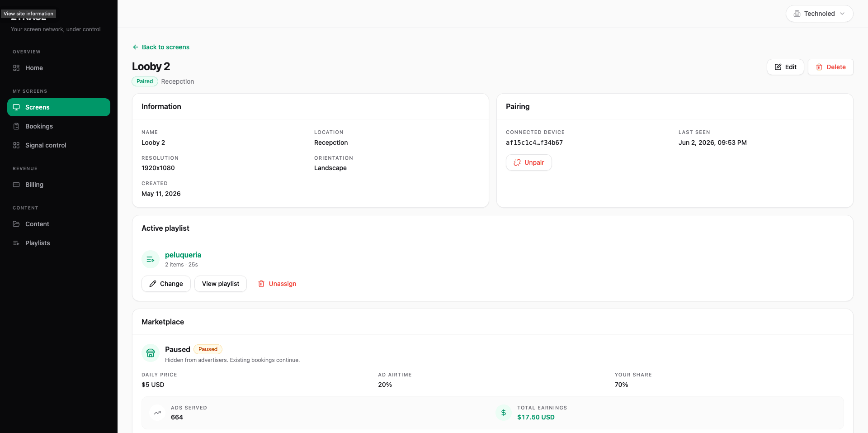Click the trash icon on Delete button
The width and height of the screenshot is (868, 433).
(x=819, y=67)
